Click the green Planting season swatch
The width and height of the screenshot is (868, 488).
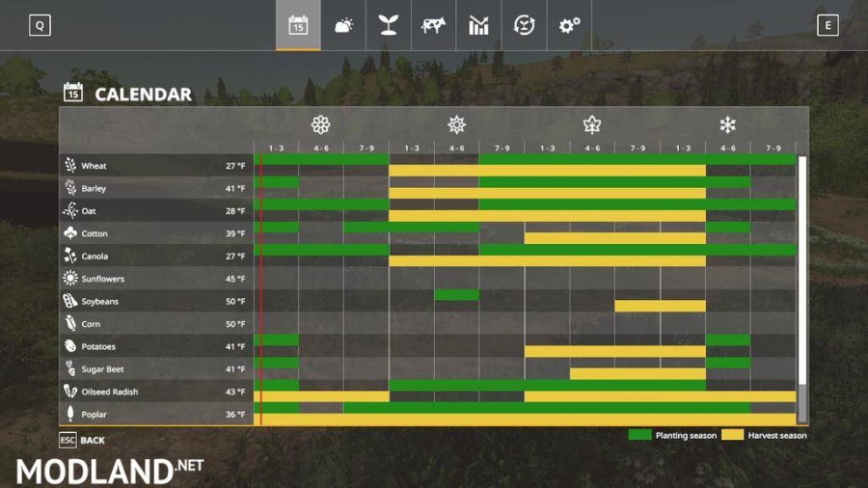click(x=639, y=435)
